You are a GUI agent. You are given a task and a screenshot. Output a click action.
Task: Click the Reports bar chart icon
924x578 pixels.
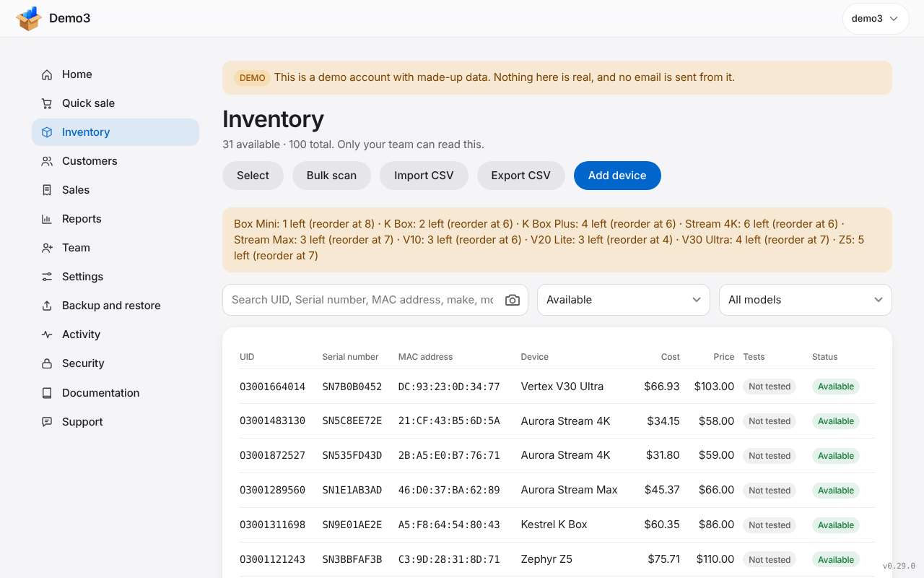coord(47,219)
